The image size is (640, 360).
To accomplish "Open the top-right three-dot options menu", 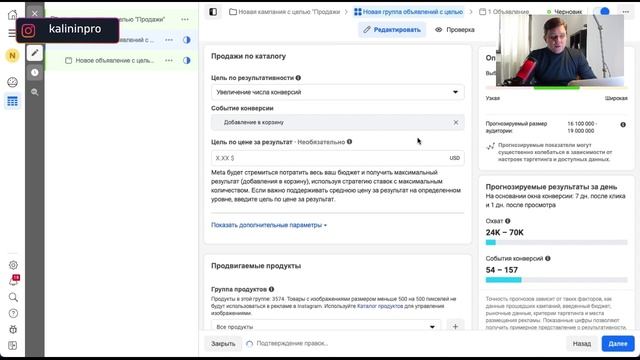I will [x=626, y=12].
